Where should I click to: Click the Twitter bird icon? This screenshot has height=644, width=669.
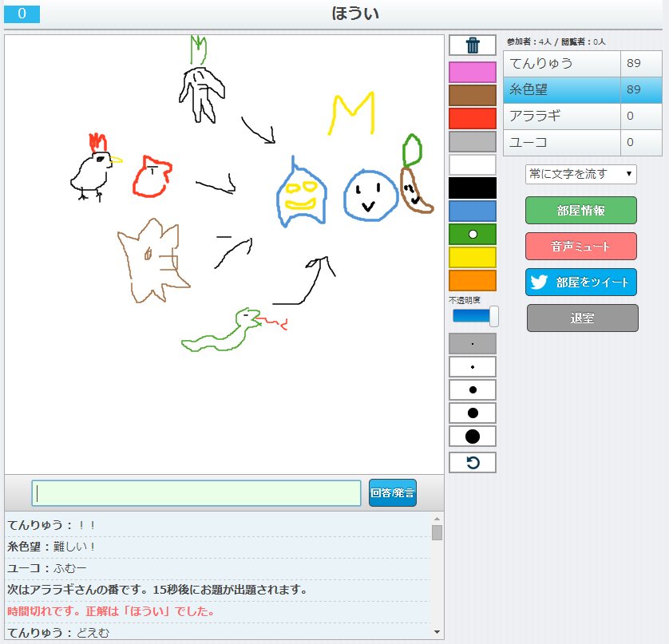tap(539, 282)
